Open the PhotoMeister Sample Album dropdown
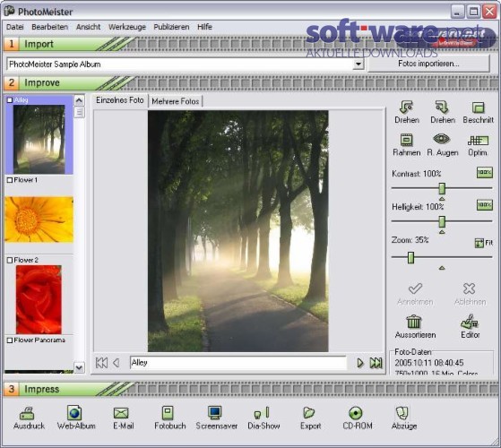Viewport: 501px width, 448px height. (x=358, y=65)
